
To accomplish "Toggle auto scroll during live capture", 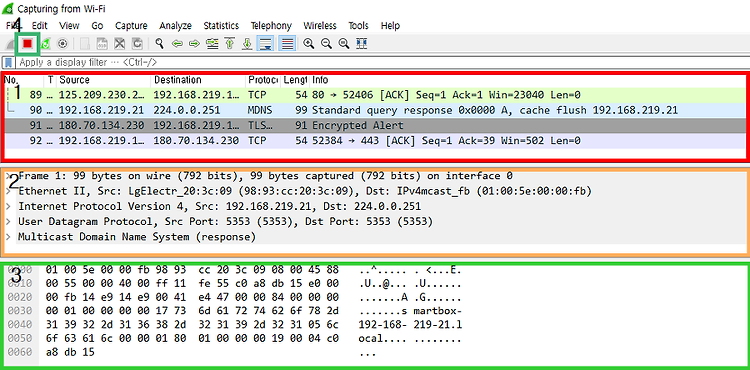I will point(265,44).
